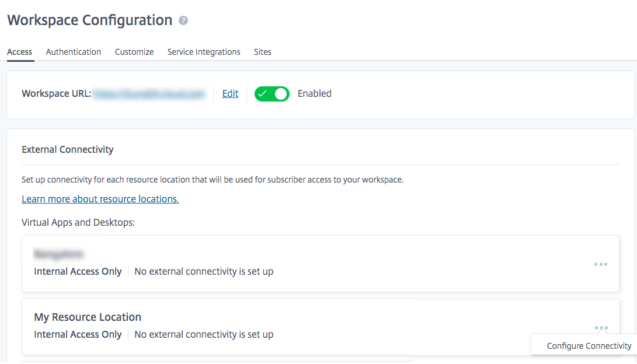Go to the Service Integrations tab
637x364 pixels.
pos(204,52)
